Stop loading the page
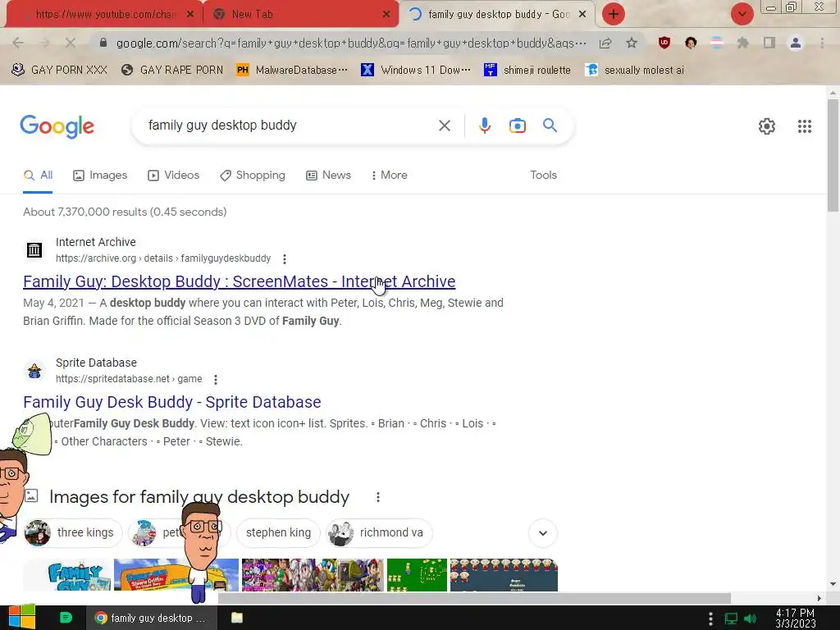Image resolution: width=840 pixels, height=630 pixels. click(71, 43)
